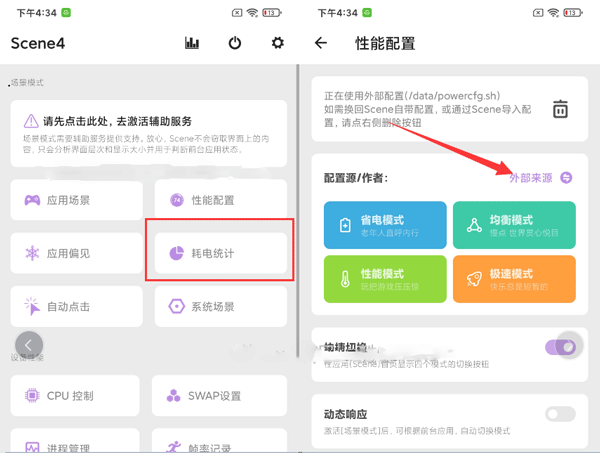Open the SWAP设置 tile
This screenshot has width=600, height=453.
tap(220, 395)
